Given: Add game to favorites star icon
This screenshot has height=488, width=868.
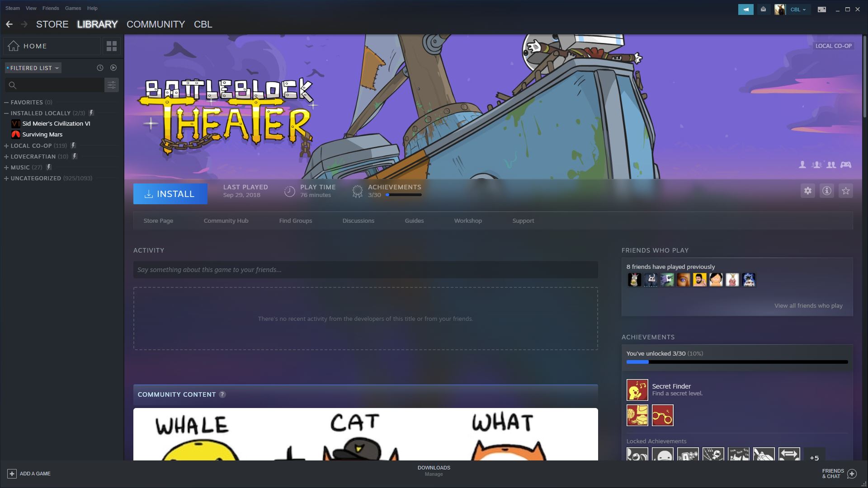Looking at the screenshot, I should click(845, 191).
